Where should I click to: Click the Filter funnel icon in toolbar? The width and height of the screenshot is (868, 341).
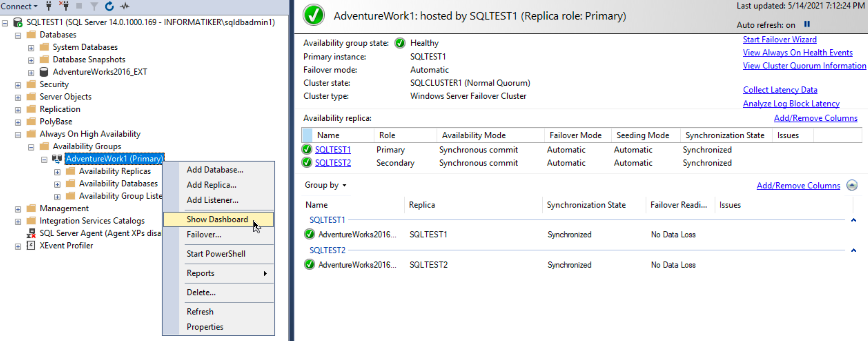(x=94, y=6)
